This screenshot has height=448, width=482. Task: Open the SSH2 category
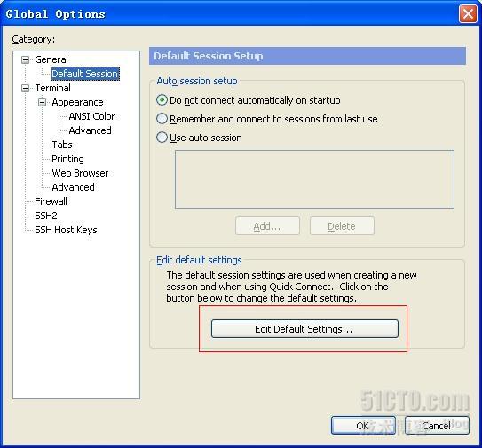[x=46, y=216]
